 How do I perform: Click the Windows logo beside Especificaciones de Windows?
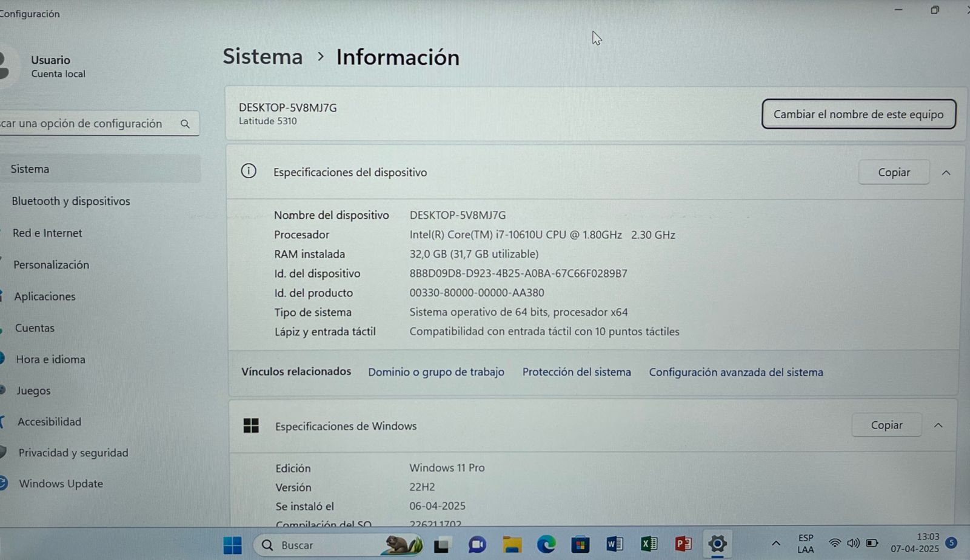coord(251,425)
